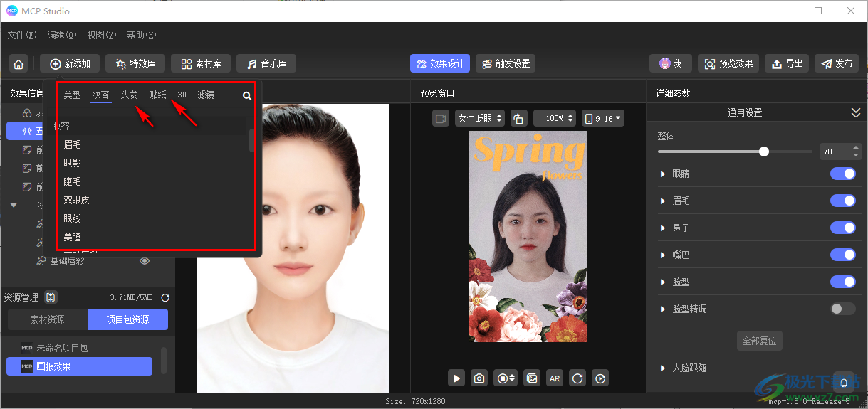Image resolution: width=868 pixels, height=409 pixels.
Task: Open the 文件 menu
Action: click(x=21, y=35)
